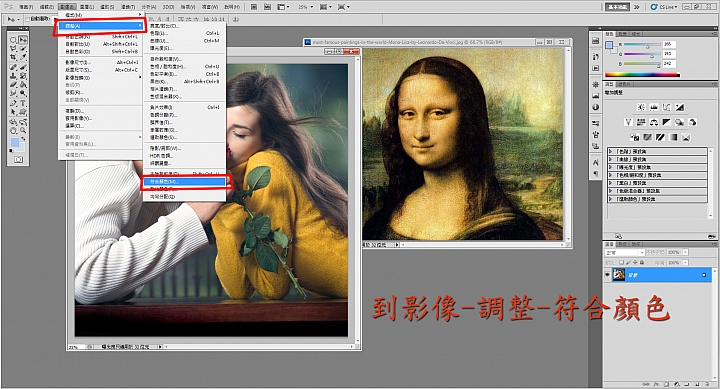This screenshot has width=720, height=389.
Task: Select the Crop tool
Action: [12, 57]
